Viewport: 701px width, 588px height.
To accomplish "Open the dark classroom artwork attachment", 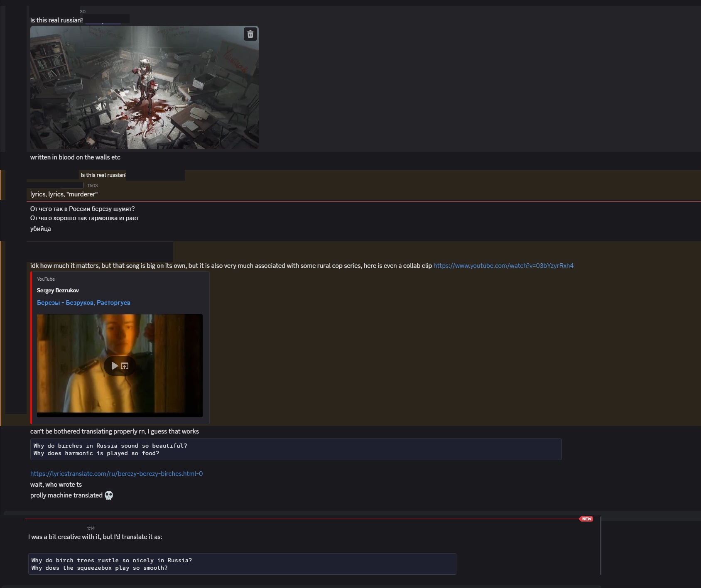I will (145, 87).
